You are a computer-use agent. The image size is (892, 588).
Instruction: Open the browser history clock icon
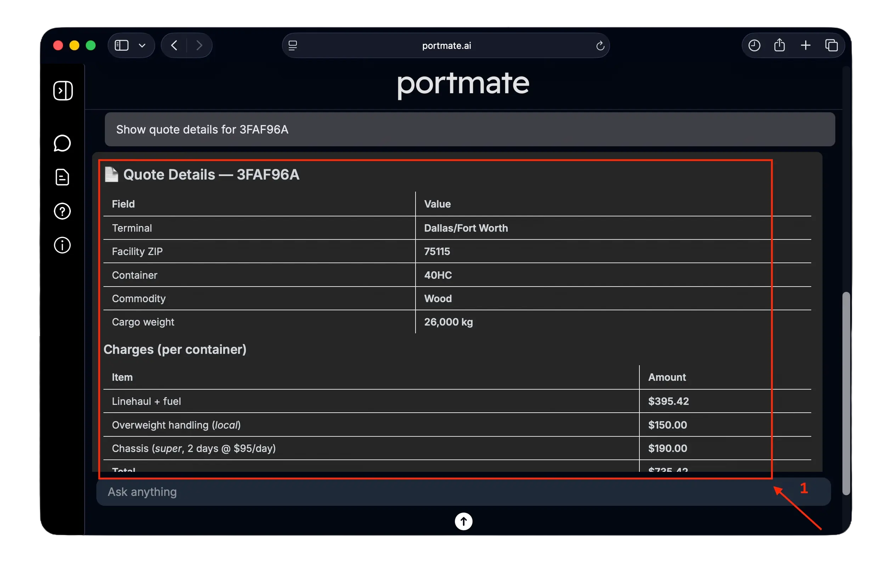754,45
